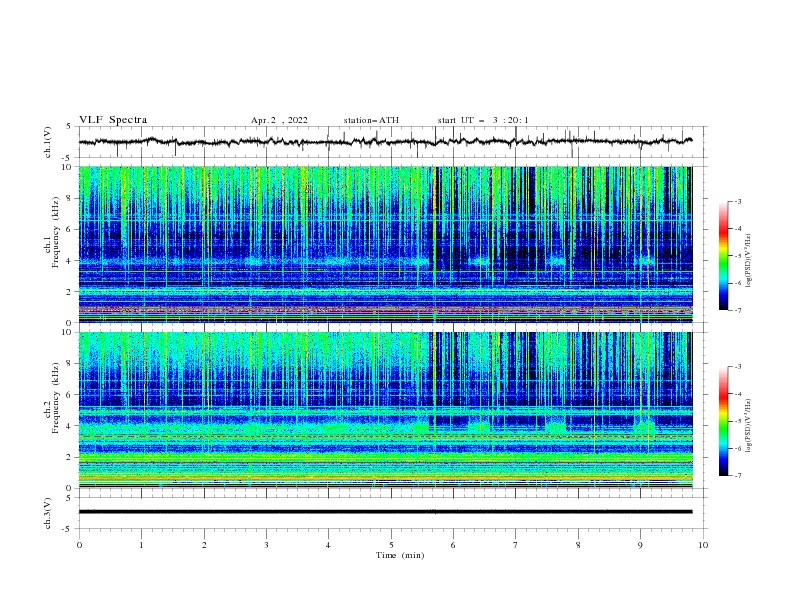Click the time axis tick label "5"
The image size is (792, 612).
click(x=391, y=545)
